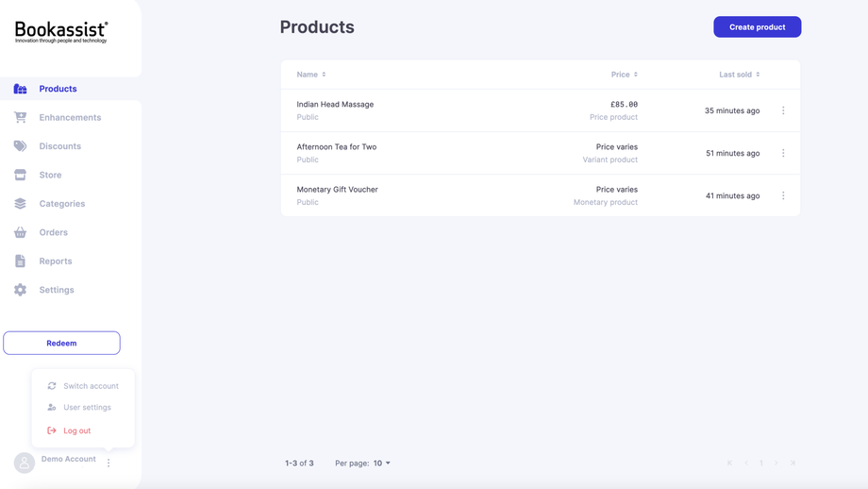Log out of the demo account
868x489 pixels.
tap(76, 430)
